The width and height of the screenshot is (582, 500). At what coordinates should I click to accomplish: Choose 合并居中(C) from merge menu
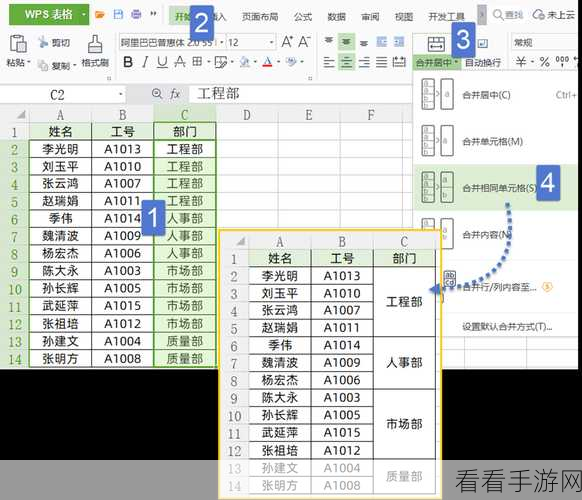(496, 95)
